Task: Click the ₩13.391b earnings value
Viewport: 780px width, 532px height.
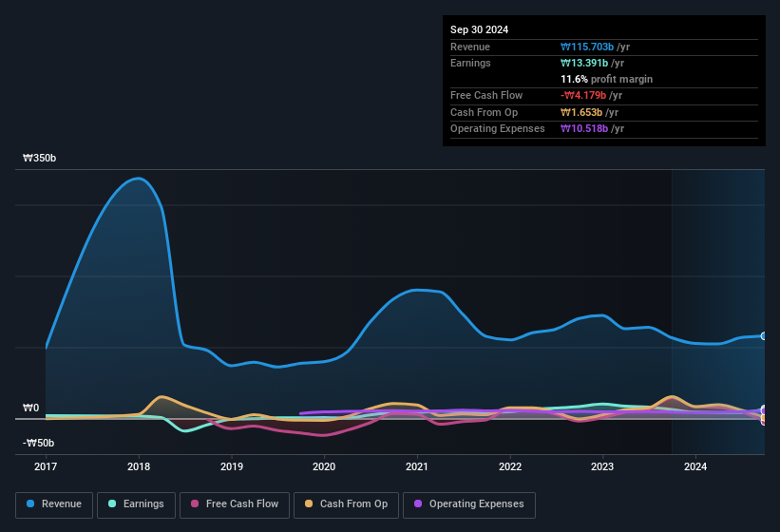Action: 584,63
